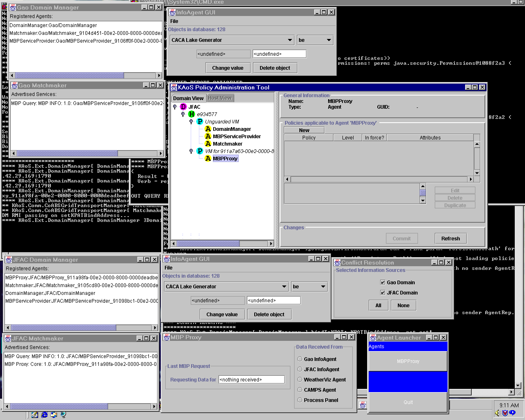Click the New policy button

pos(304,130)
